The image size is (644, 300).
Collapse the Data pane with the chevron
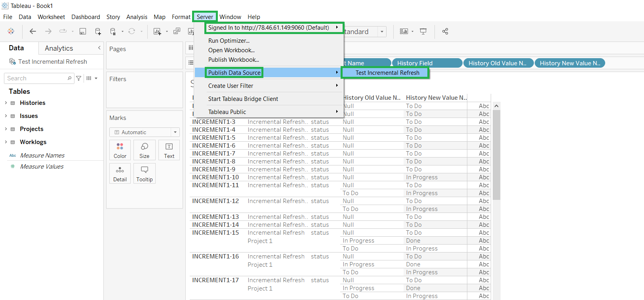pos(99,47)
